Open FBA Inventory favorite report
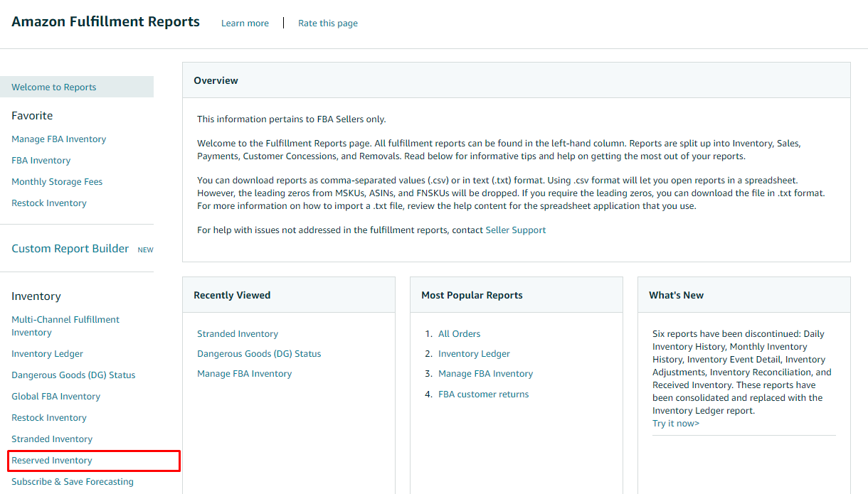 41,161
